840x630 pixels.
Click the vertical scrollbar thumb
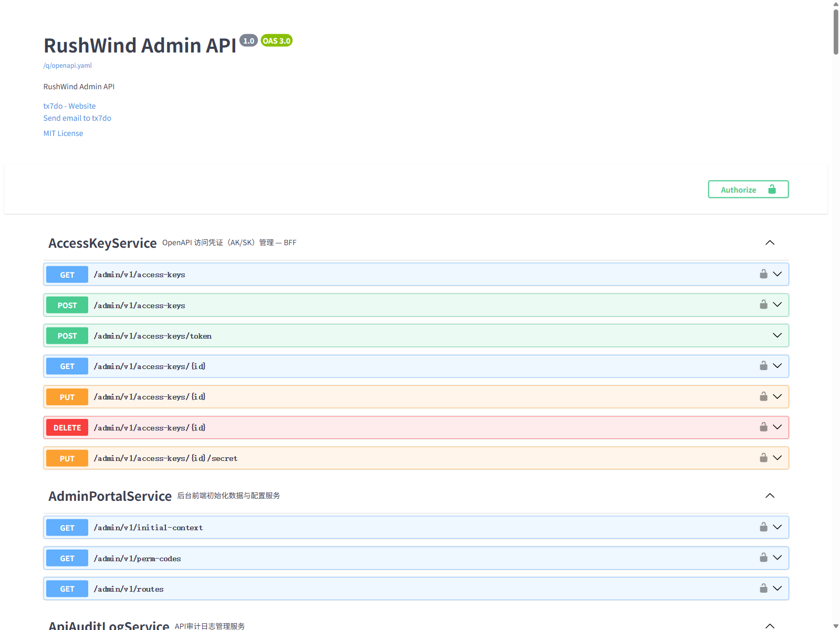(x=836, y=31)
